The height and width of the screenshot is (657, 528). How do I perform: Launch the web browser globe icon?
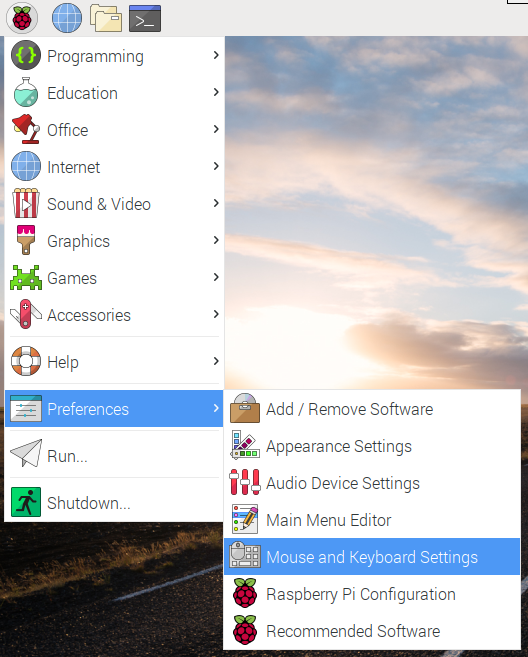coord(67,18)
